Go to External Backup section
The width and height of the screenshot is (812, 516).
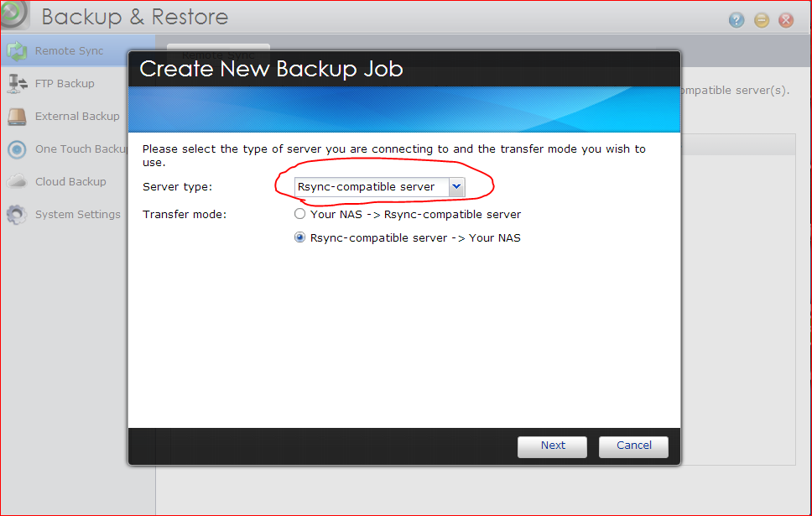77,117
